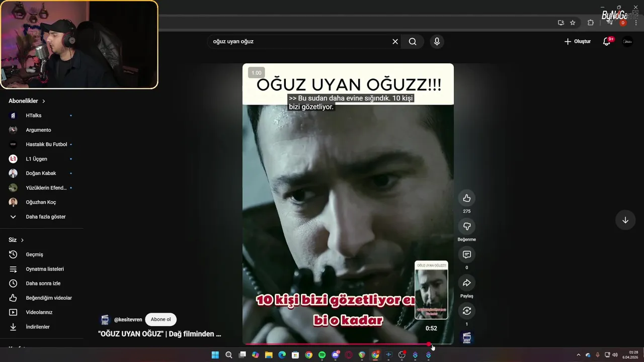This screenshot has height=362, width=644.
Task: Open the remix icon showing 1
Action: 467,311
